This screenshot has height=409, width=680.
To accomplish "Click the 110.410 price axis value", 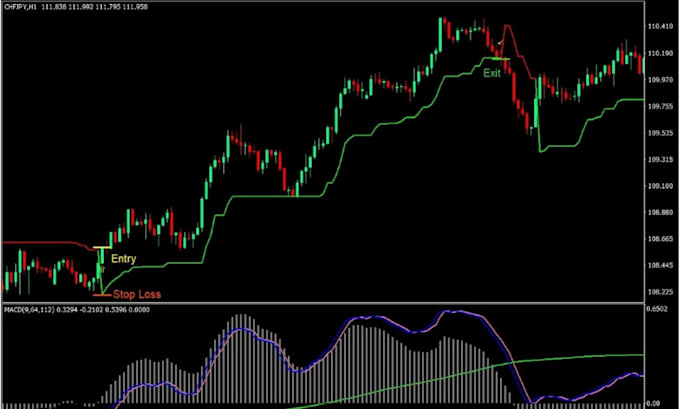I will tap(660, 26).
